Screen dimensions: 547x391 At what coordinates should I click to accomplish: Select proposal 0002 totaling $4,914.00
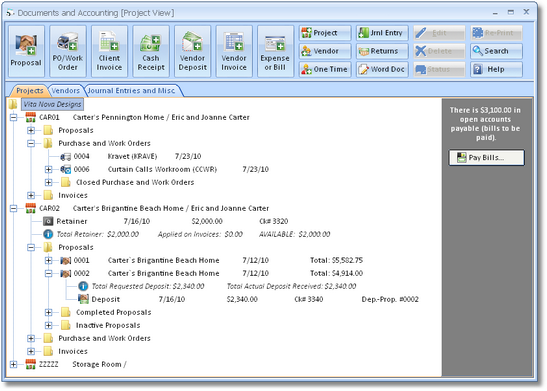click(212, 273)
